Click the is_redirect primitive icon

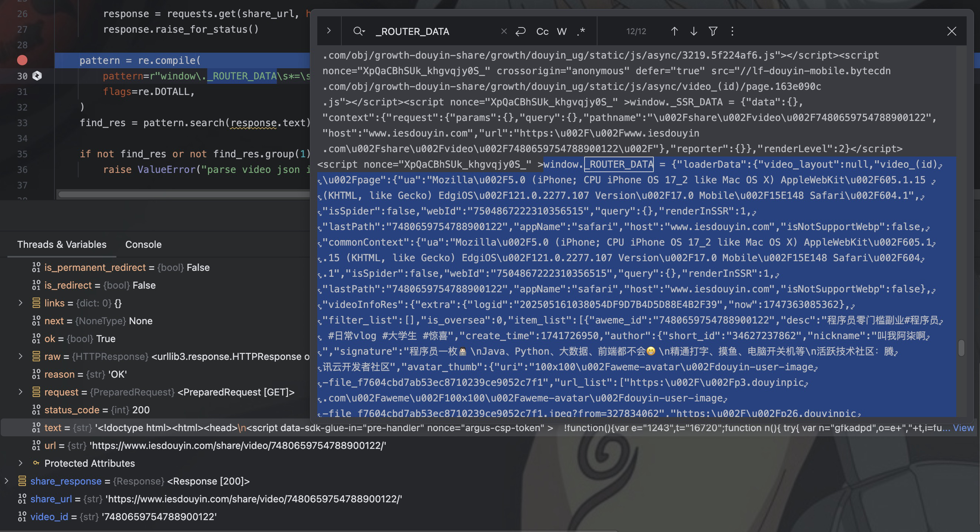click(x=36, y=285)
